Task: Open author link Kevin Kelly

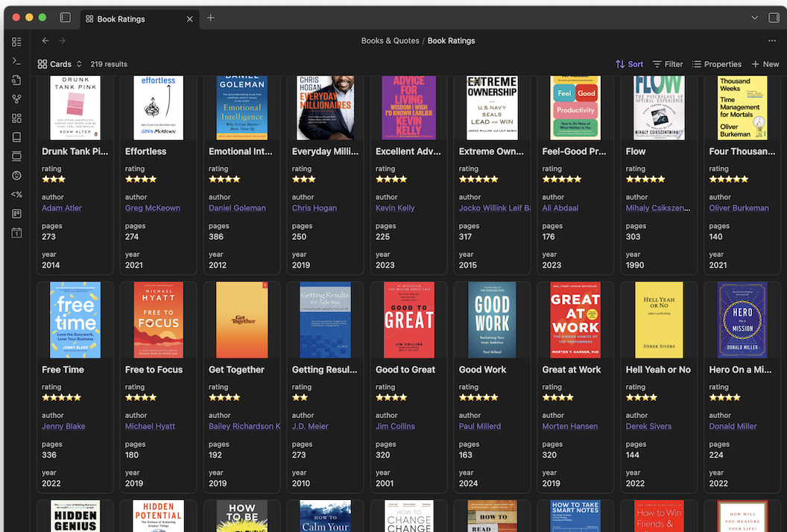Action: pos(395,208)
